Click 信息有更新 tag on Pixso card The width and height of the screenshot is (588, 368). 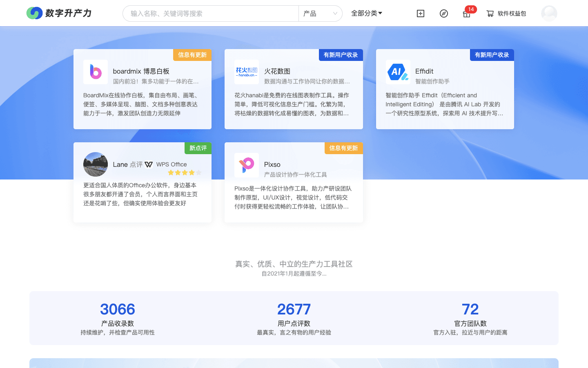pos(344,148)
